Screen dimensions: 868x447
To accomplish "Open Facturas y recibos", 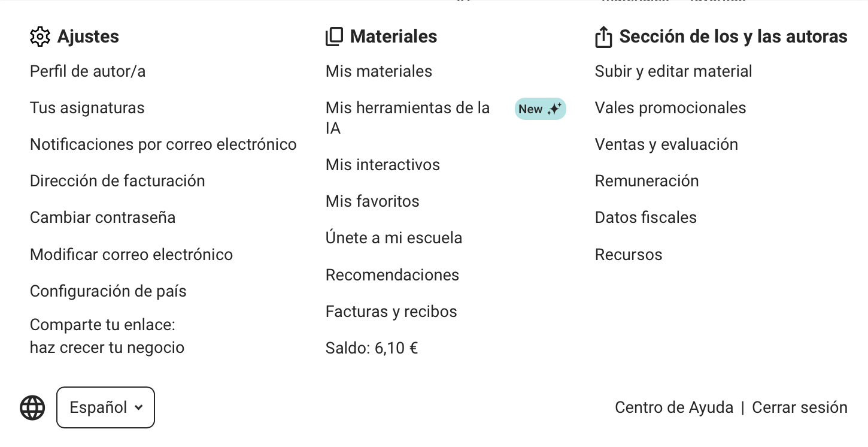I will [x=391, y=312].
